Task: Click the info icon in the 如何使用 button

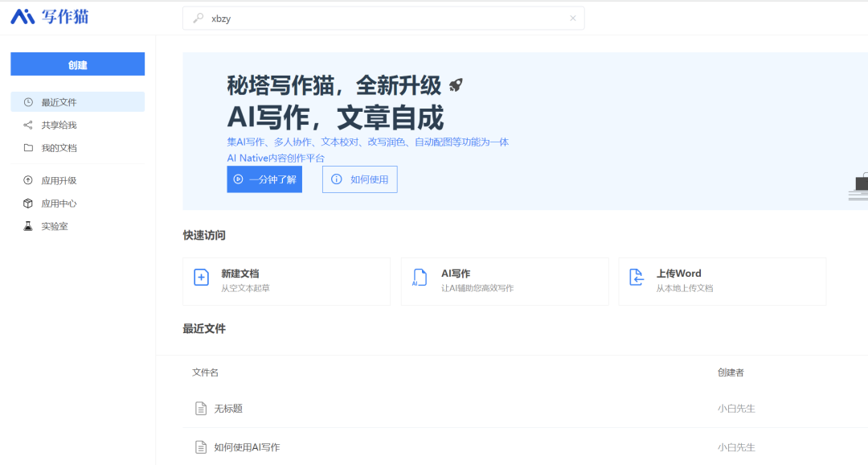Action: coord(337,179)
